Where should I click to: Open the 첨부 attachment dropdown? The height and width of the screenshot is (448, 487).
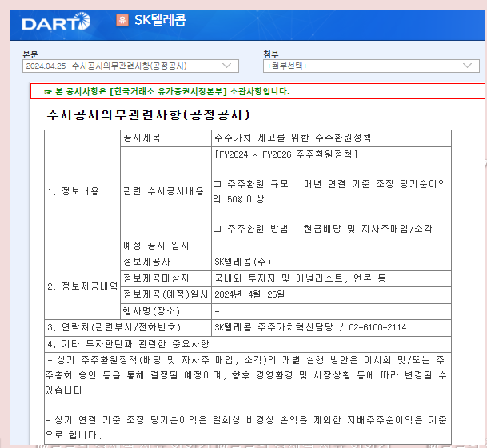point(371,66)
